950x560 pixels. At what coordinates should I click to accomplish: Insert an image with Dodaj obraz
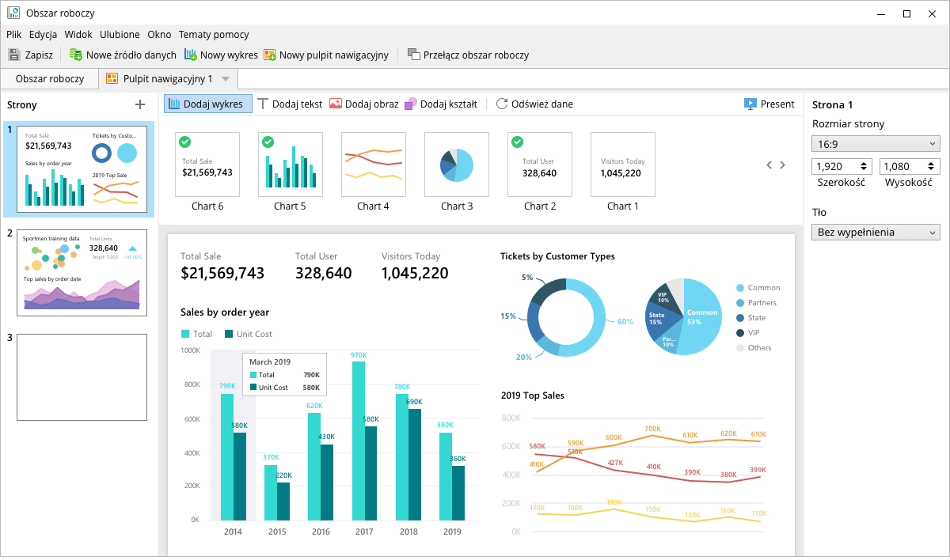click(x=364, y=104)
